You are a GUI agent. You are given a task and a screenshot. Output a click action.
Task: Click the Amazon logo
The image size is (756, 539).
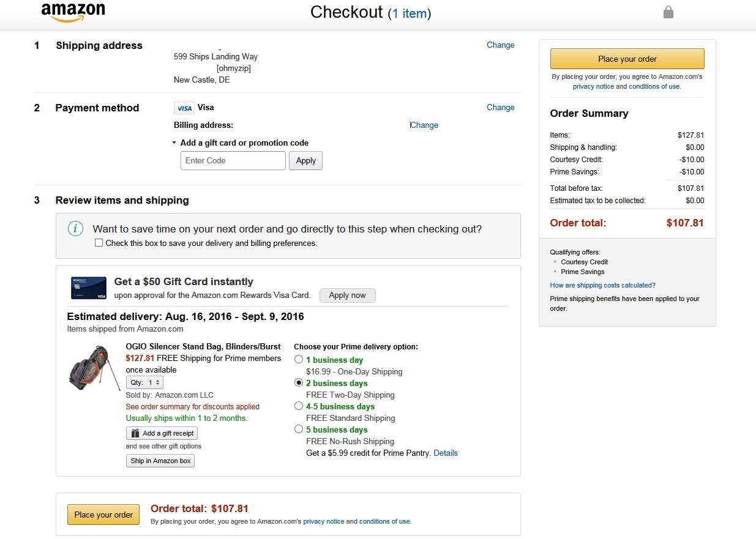coord(73,12)
